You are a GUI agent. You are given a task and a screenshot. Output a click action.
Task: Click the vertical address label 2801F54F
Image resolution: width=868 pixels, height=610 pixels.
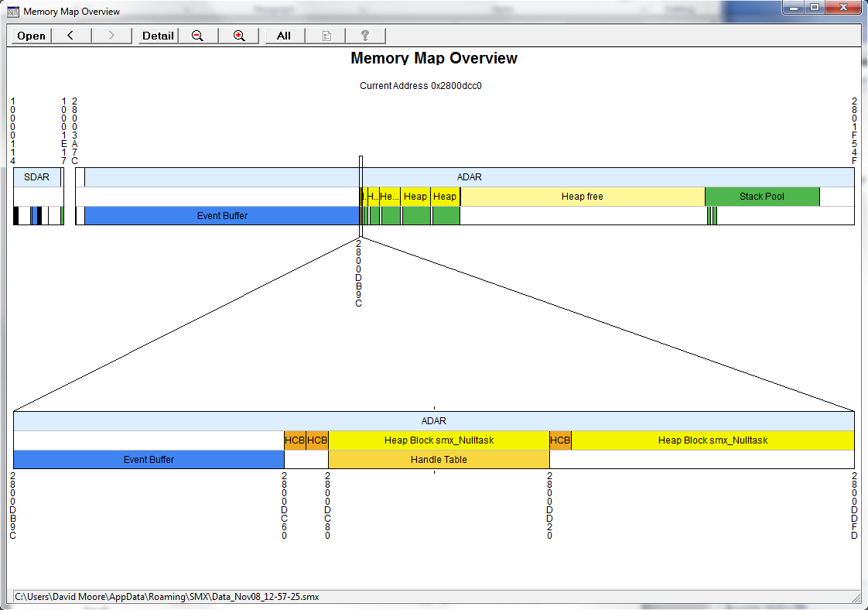[x=854, y=132]
